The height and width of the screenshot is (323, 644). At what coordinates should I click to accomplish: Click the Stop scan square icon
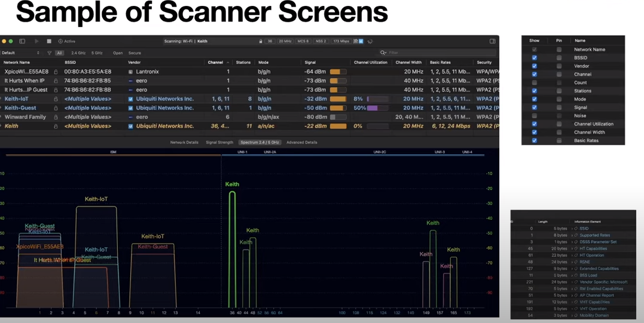(49, 41)
